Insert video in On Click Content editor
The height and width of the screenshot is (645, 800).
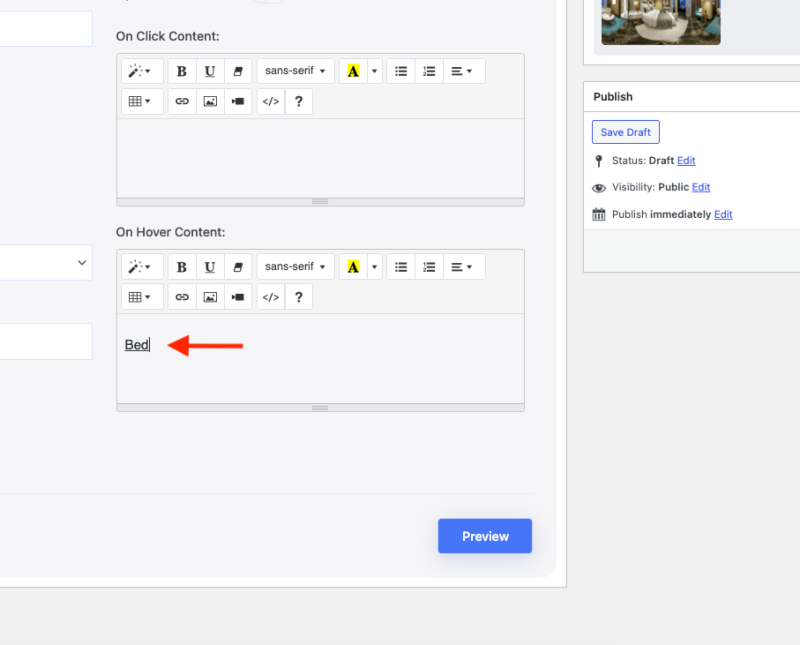(238, 101)
